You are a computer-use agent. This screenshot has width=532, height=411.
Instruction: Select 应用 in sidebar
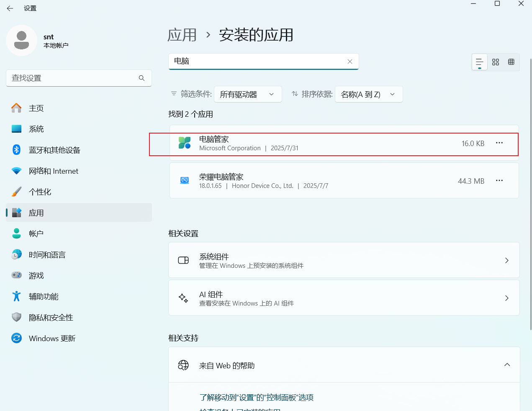[79, 213]
